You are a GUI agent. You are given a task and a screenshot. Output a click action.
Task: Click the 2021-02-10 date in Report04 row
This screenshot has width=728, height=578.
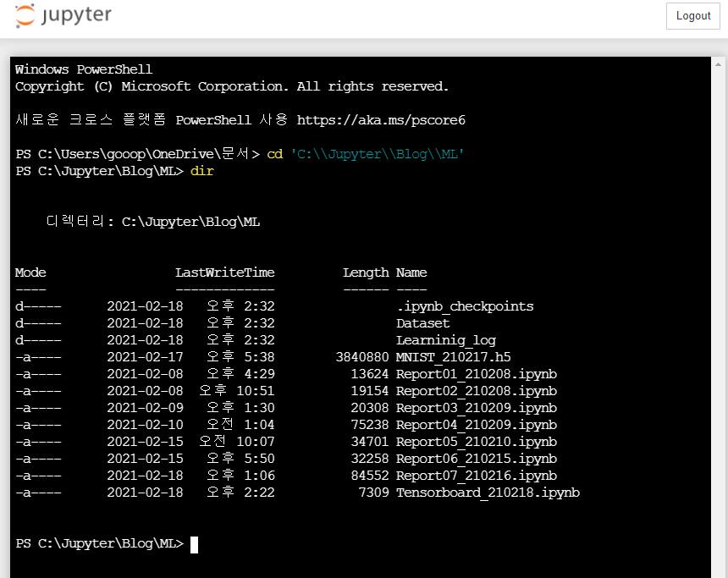click(145, 425)
